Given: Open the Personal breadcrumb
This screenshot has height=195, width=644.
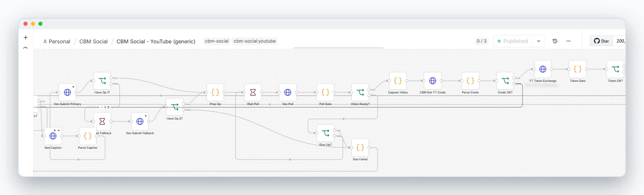Looking at the screenshot, I should tap(57, 41).
